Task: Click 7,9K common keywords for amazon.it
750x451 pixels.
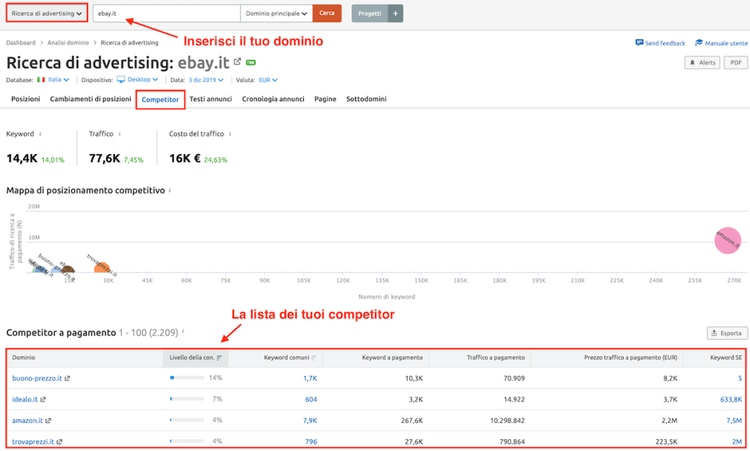Action: (x=310, y=420)
